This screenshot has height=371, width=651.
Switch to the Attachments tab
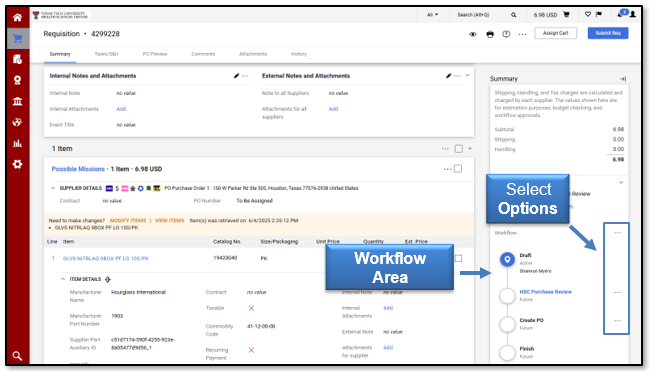click(x=253, y=54)
